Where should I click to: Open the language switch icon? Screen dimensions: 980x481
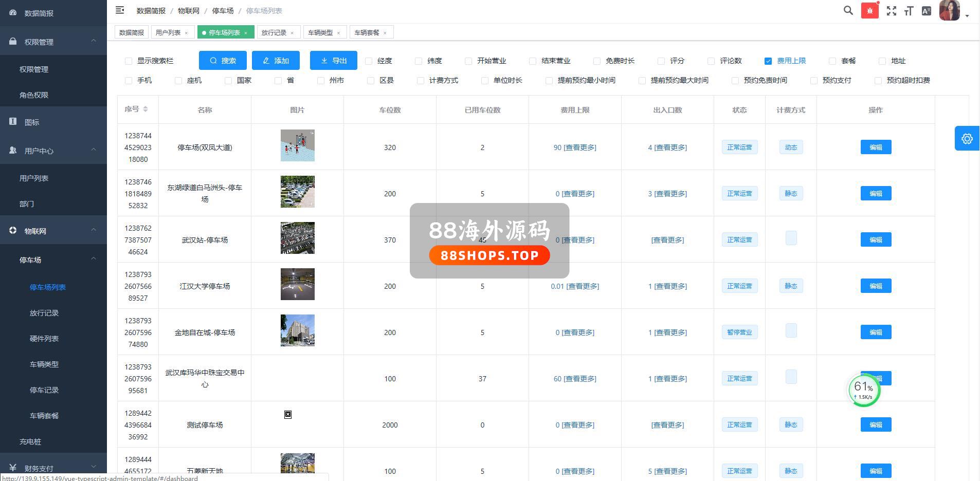(x=926, y=11)
